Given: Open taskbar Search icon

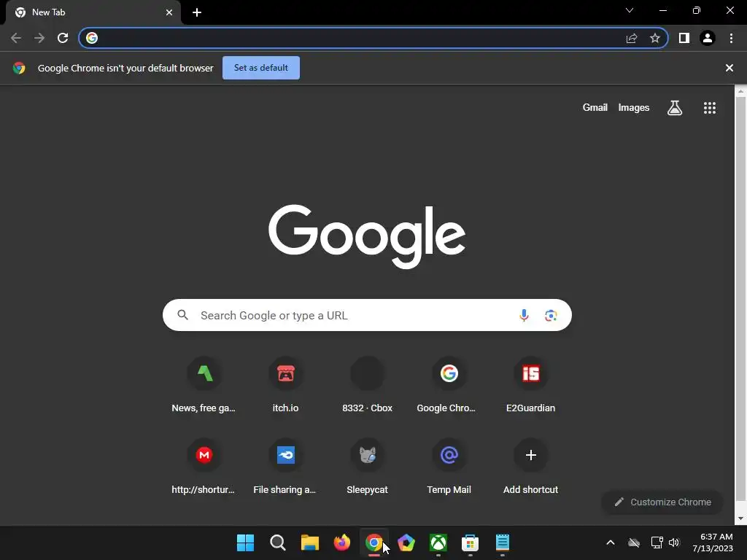Looking at the screenshot, I should [x=278, y=542].
